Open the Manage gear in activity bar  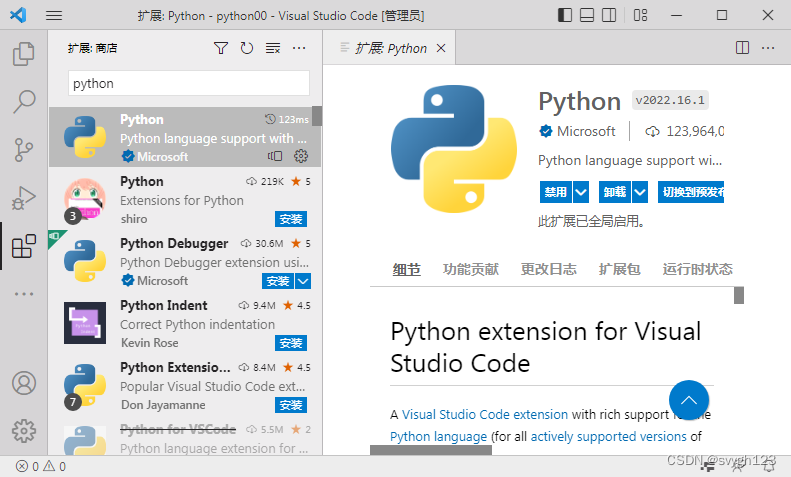point(24,431)
